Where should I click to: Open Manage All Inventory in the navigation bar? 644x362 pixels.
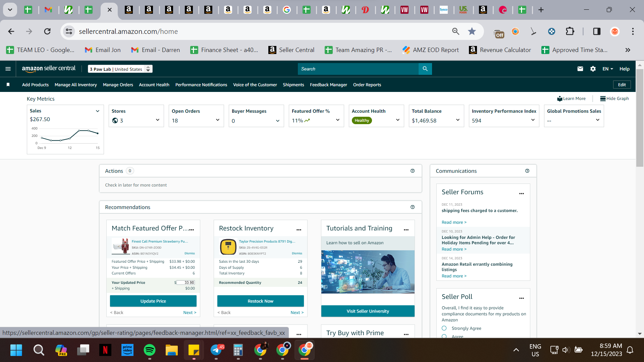click(x=76, y=85)
